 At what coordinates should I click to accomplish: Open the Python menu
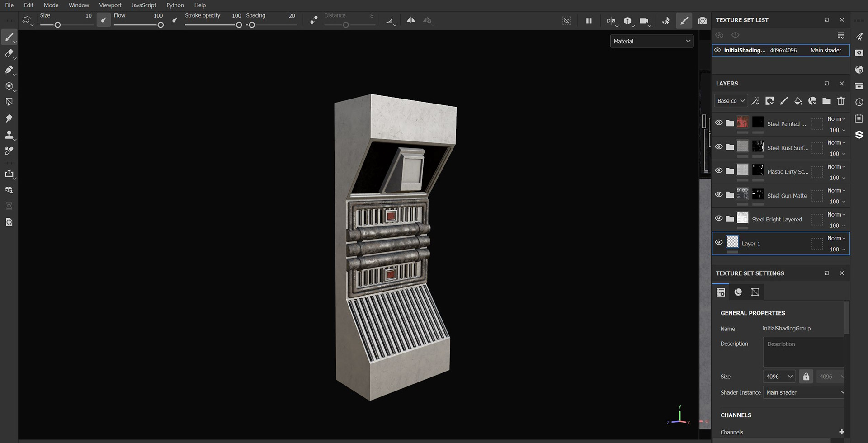175,5
